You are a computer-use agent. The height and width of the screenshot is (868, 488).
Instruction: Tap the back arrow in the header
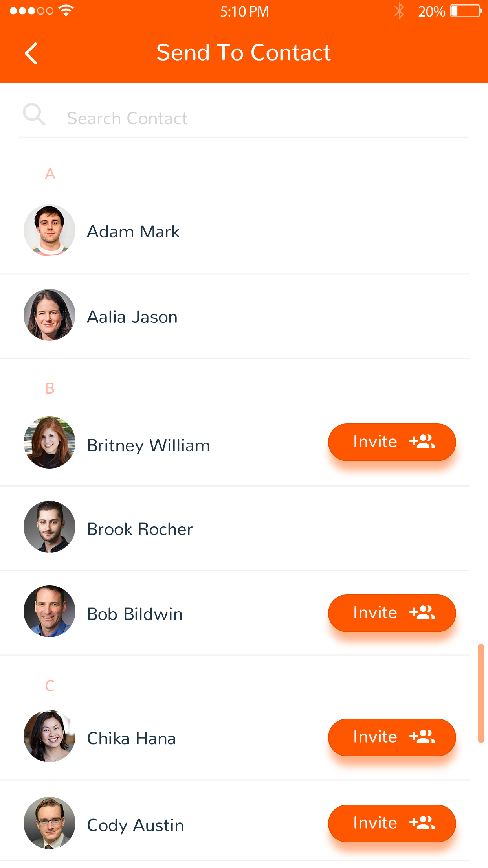31,53
